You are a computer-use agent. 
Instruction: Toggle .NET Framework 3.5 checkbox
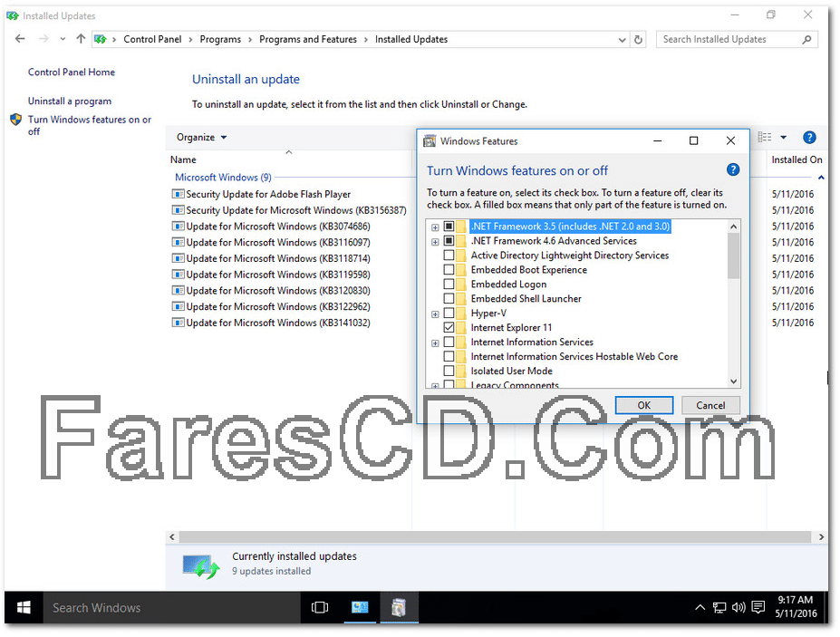449,227
